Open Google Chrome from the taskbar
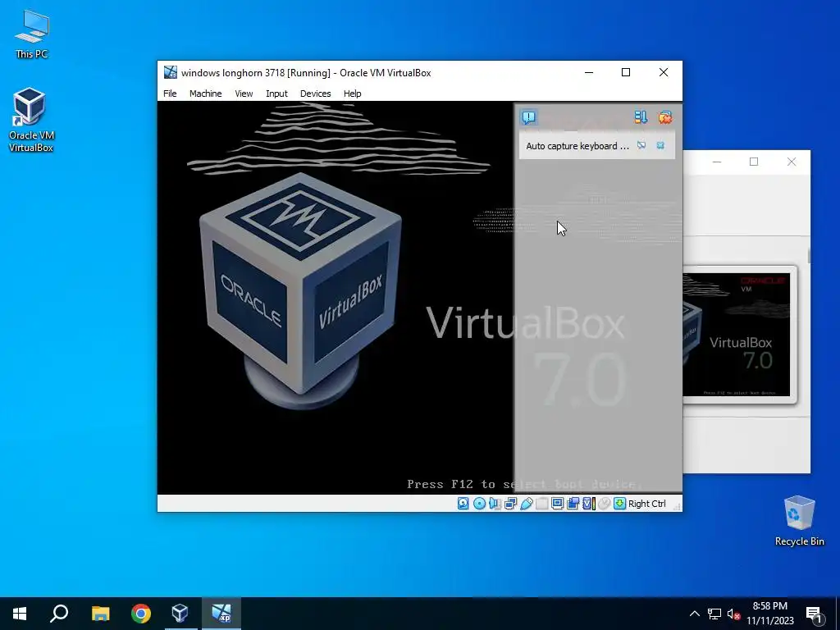 click(x=141, y=614)
